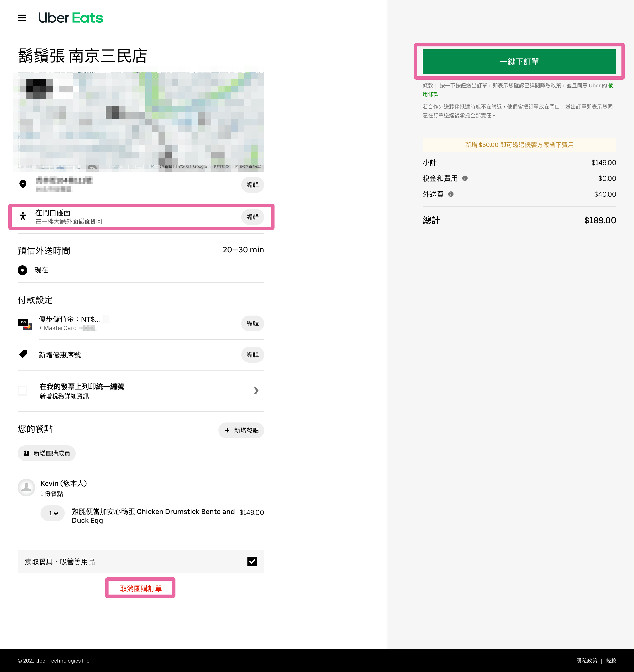The width and height of the screenshot is (634, 672).
Task: Click the report map error link
Action: click(x=248, y=167)
